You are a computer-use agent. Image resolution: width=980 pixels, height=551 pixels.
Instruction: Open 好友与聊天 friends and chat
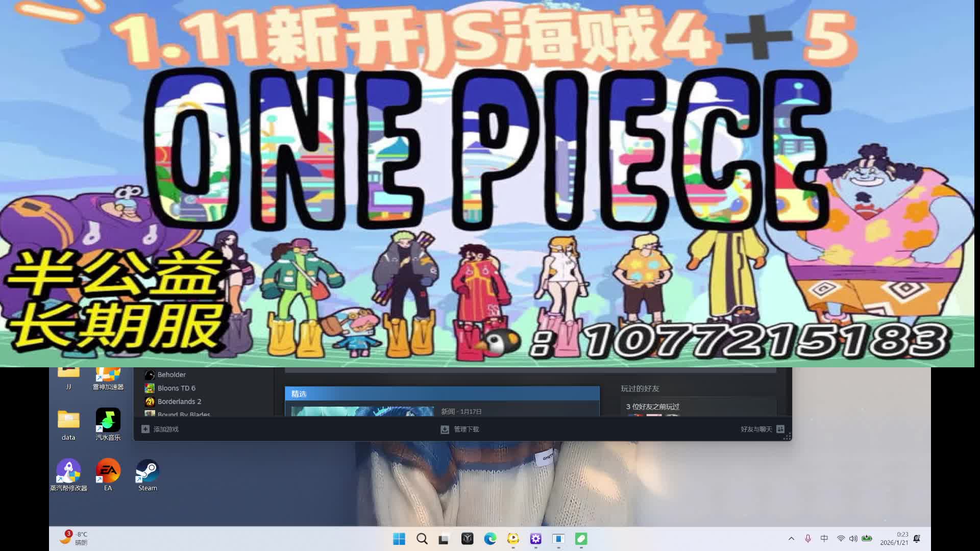pyautogui.click(x=762, y=429)
